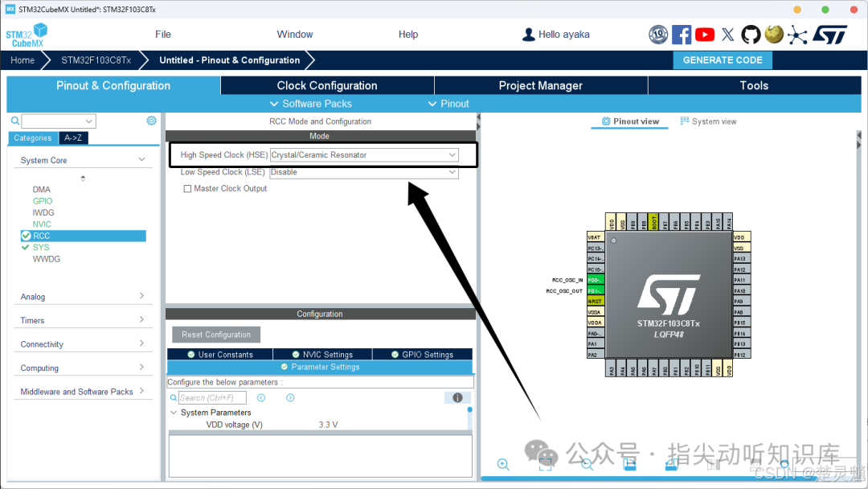The image size is (868, 489).
Task: Click the Reset Configuration button
Action: pyautogui.click(x=216, y=335)
